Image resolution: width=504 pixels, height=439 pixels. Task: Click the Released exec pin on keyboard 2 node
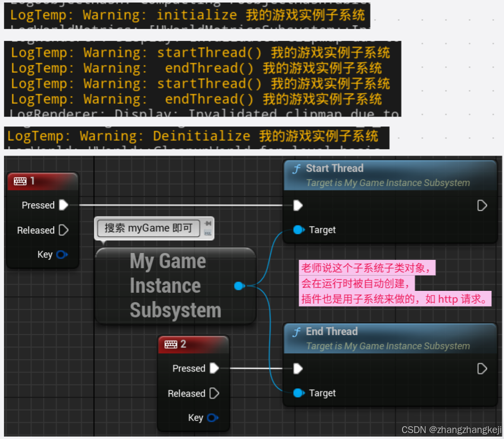[x=215, y=393]
